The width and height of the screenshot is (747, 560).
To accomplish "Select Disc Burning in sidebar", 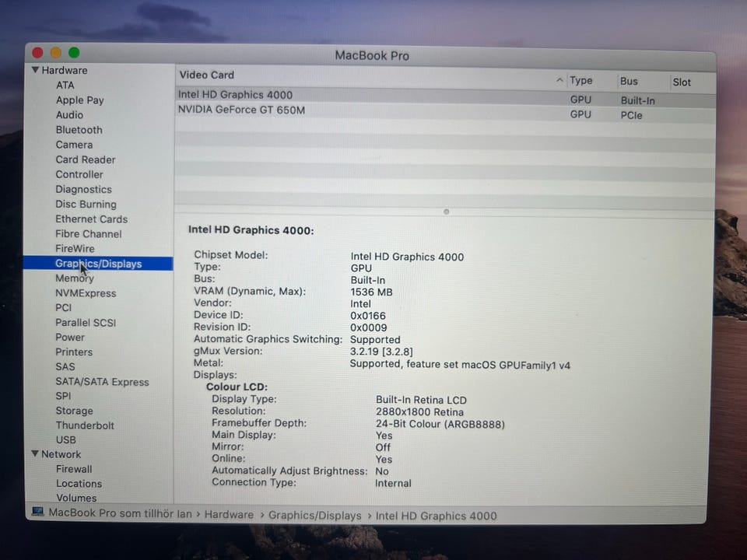I will 86,204.
